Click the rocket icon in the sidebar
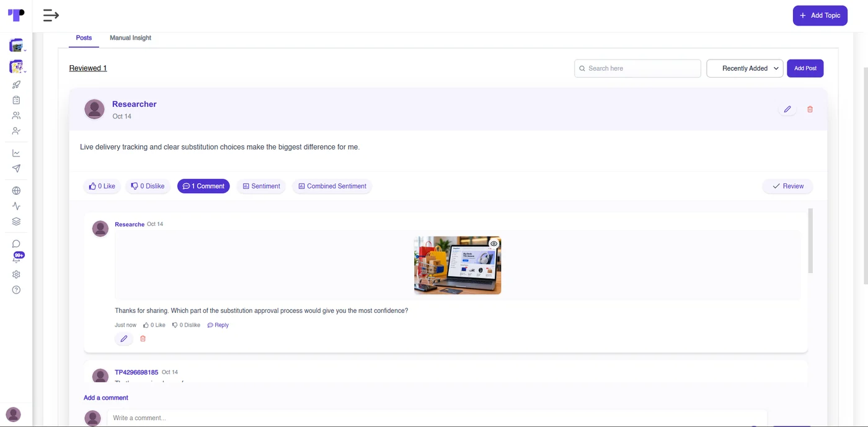The height and width of the screenshot is (427, 868). 16,84
